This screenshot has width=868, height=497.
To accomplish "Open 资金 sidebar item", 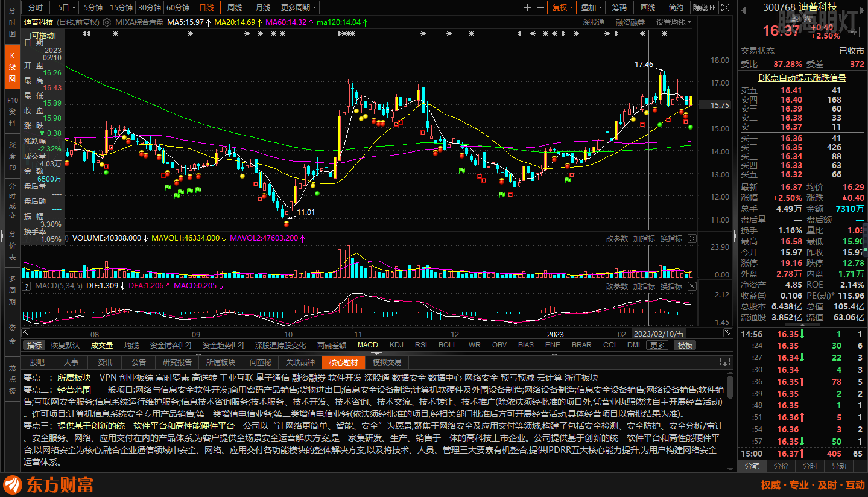I will pos(12,335).
